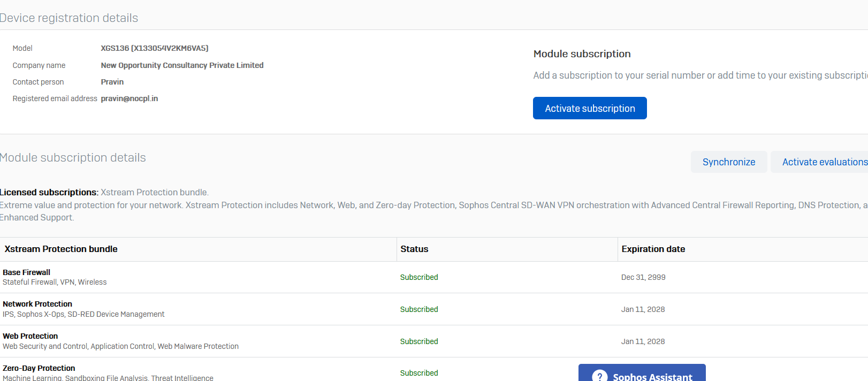Viewport: 868px width, 381px height.
Task: Click the Xstream Protection bundle column header
Action: click(x=61, y=249)
